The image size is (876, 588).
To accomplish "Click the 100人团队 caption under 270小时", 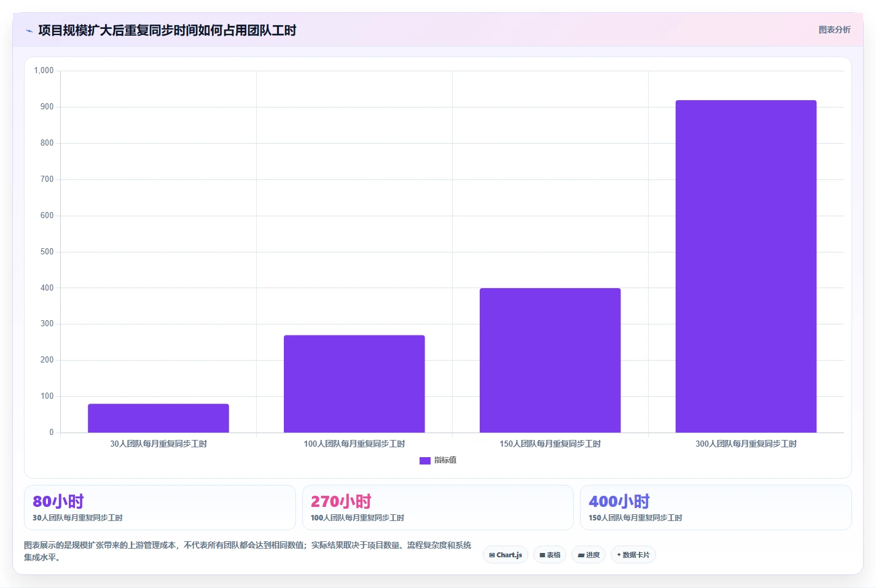I will coord(358,518).
